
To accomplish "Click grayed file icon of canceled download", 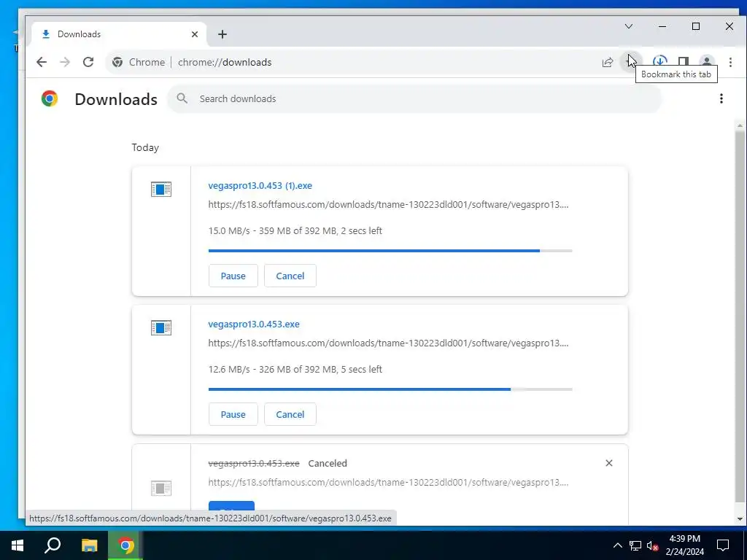I will [x=161, y=488].
